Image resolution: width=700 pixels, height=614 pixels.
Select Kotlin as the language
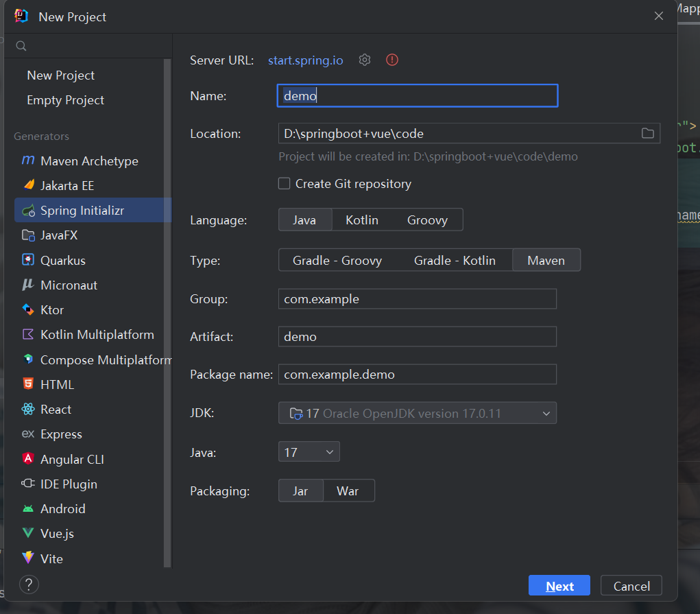coord(362,220)
